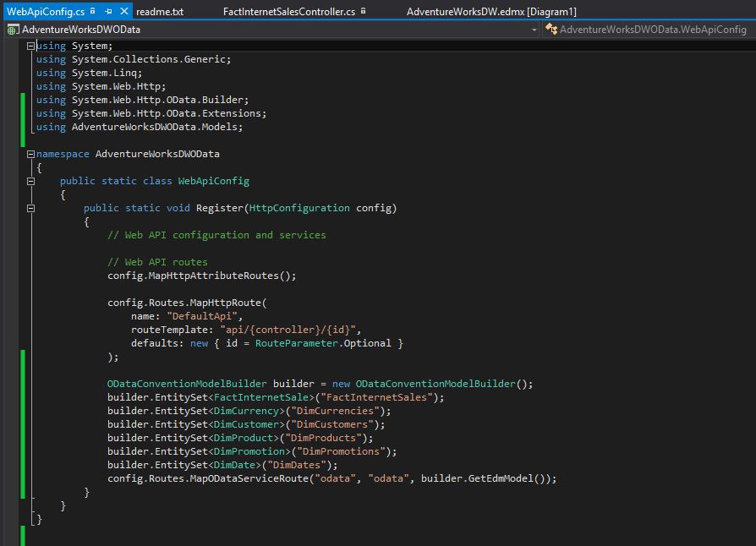Click lock icon on FactInternetSalesController.cs tab
This screenshot has width=756, height=546.
point(363,12)
